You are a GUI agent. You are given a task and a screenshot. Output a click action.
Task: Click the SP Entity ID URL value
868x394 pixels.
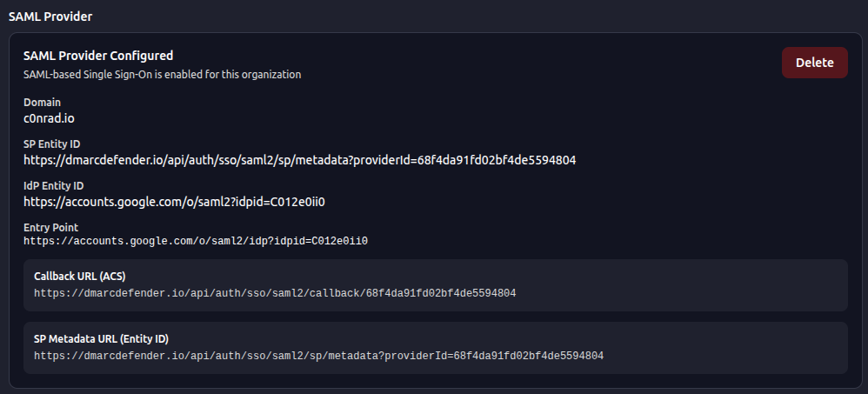coord(299,160)
